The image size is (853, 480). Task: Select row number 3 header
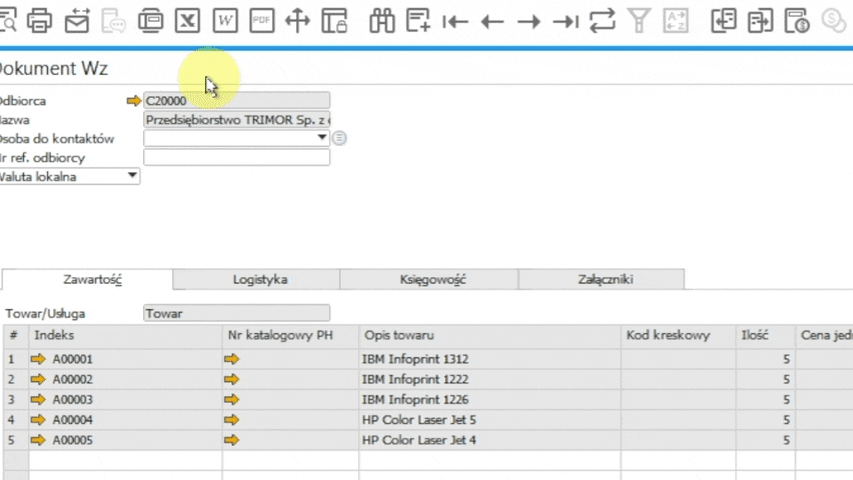coord(16,399)
